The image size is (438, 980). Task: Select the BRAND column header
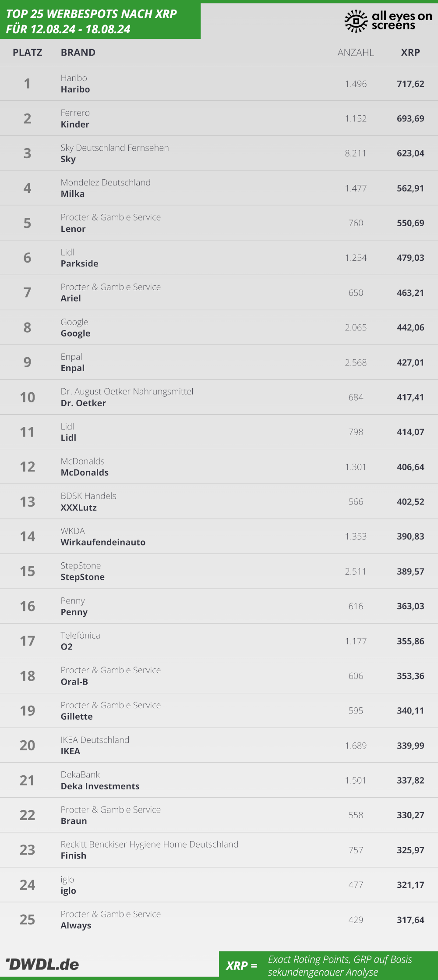click(78, 53)
